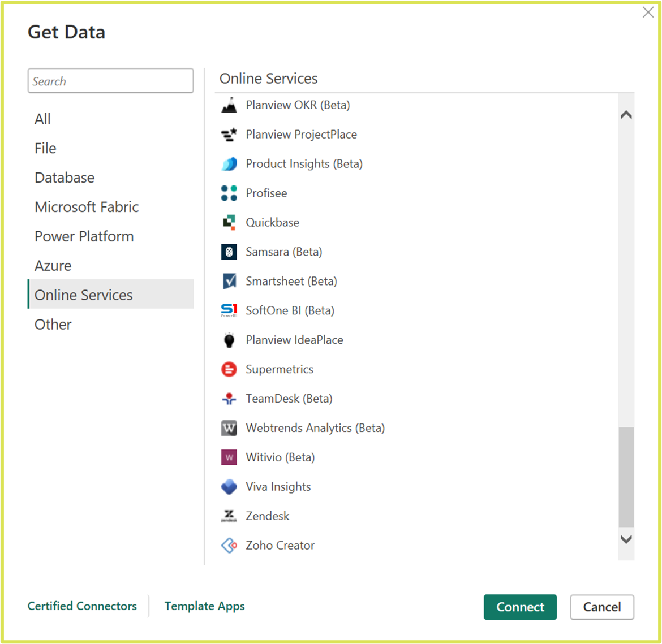Select the Zoho Creator text
Image resolution: width=662 pixels, height=644 pixels.
[x=280, y=545]
